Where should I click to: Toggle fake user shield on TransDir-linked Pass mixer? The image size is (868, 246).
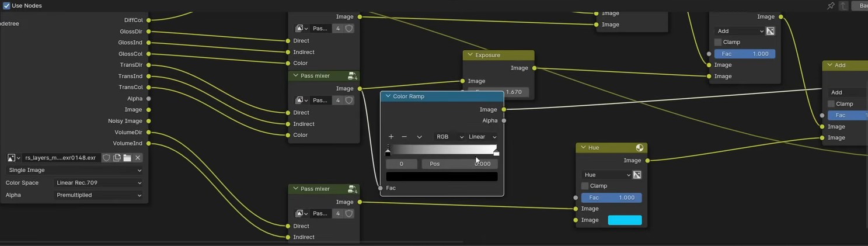349,101
